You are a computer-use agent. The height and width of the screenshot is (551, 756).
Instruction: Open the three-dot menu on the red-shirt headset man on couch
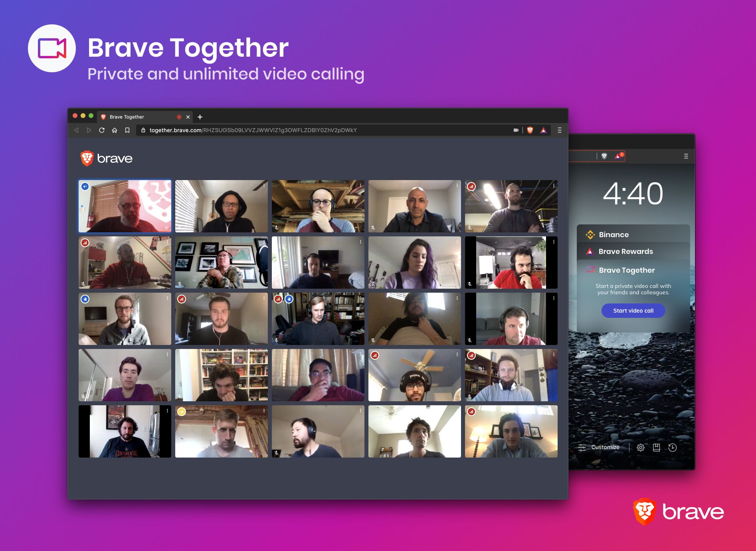554,298
